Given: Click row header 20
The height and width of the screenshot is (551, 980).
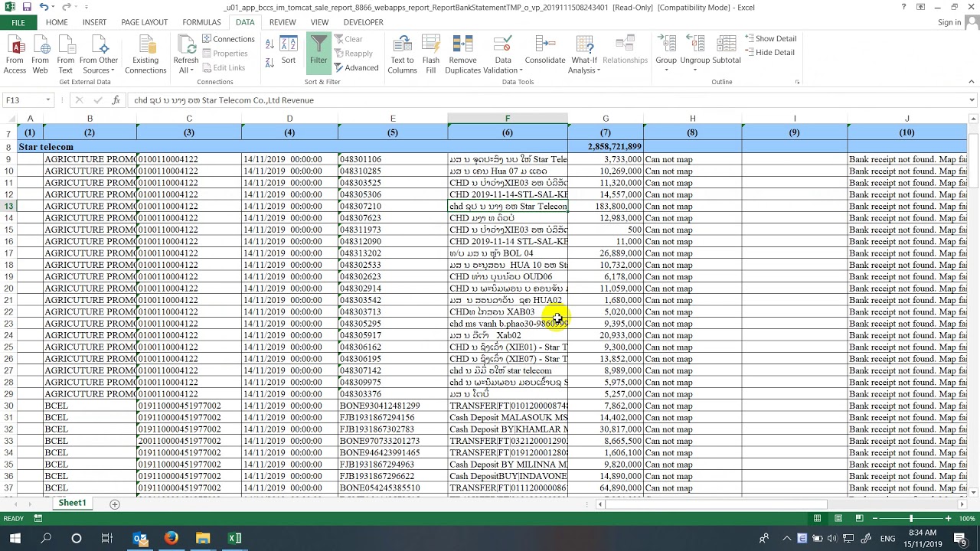Looking at the screenshot, I should click(8, 289).
